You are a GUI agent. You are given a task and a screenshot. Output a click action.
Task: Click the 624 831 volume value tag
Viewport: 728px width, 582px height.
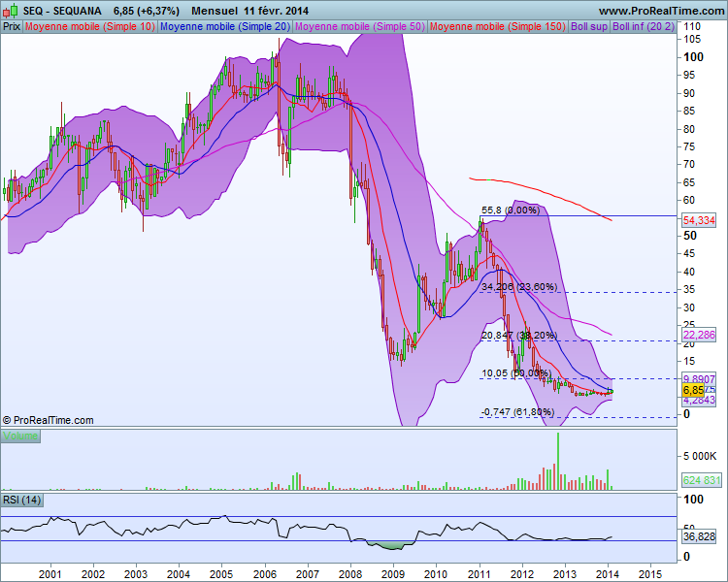pos(702,480)
